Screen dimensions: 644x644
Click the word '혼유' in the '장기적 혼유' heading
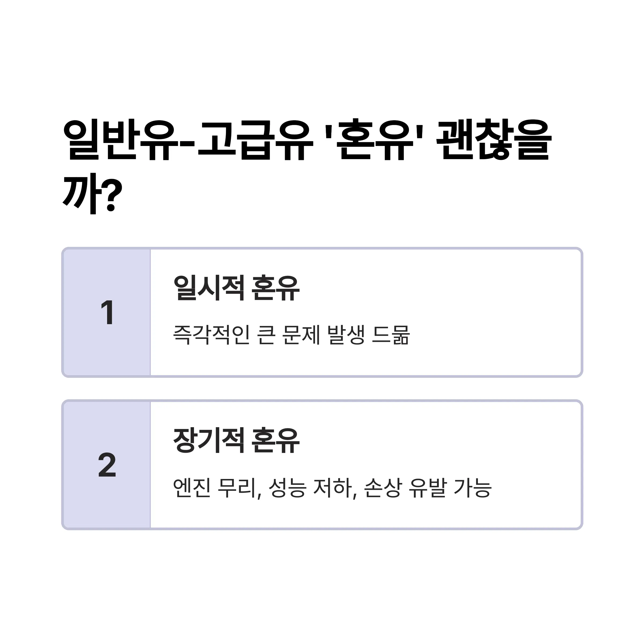click(275, 441)
